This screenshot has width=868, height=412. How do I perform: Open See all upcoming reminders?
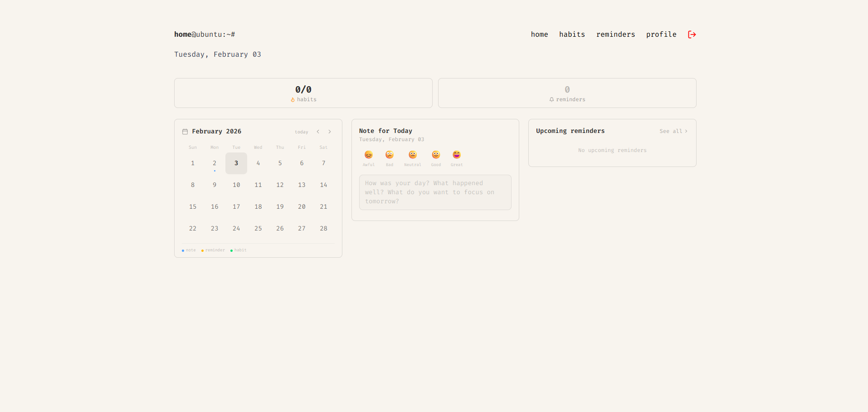click(673, 131)
